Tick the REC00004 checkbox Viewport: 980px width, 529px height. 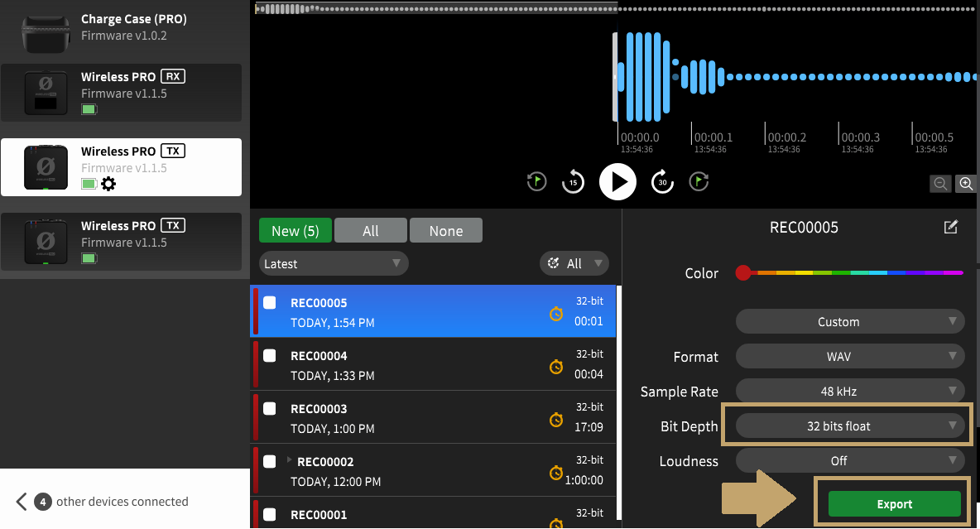(x=269, y=356)
